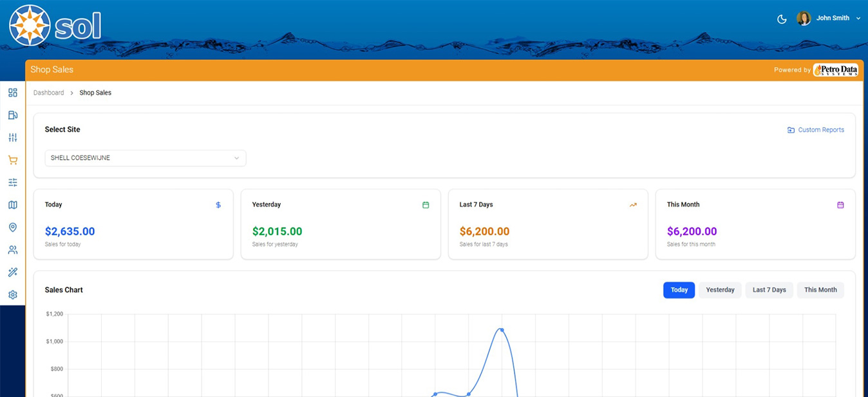
Task: Click trend arrow icon on Last 7 Days card
Action: pos(633,205)
